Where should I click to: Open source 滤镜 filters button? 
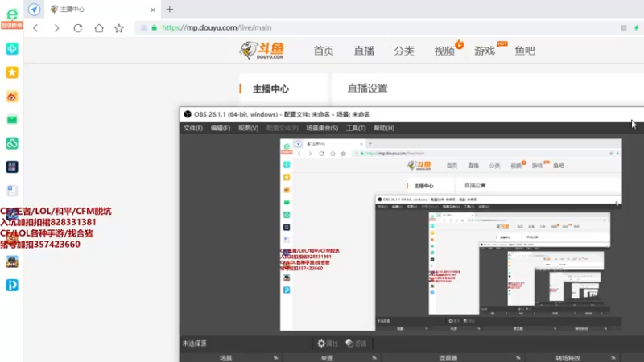356,343
